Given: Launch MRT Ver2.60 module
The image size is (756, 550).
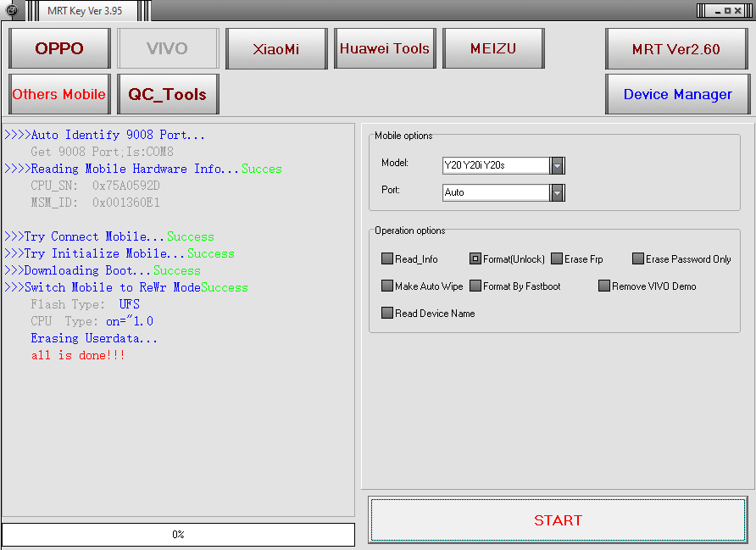Looking at the screenshot, I should coord(676,48).
